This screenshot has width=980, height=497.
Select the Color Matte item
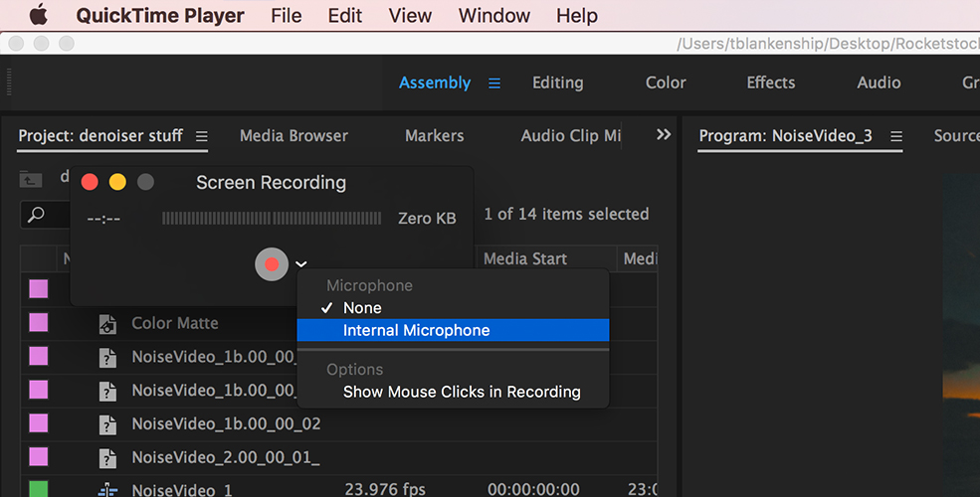174,323
